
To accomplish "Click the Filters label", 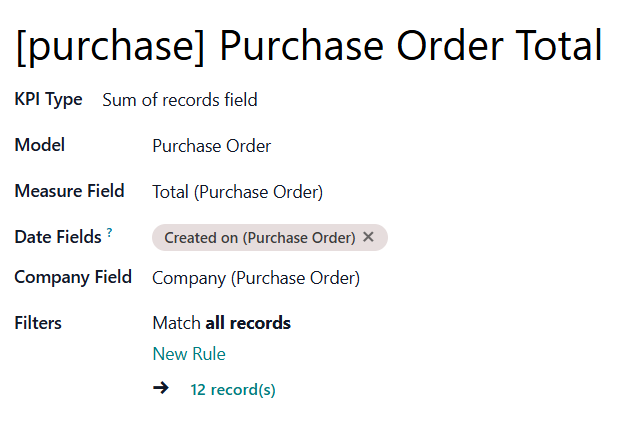I will (38, 323).
